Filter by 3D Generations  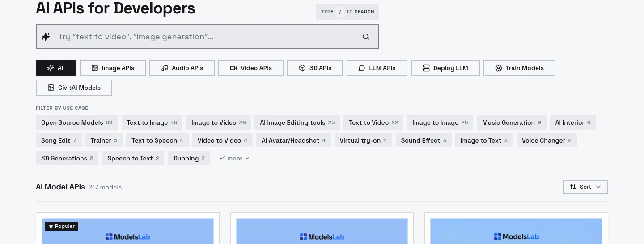coord(67,158)
